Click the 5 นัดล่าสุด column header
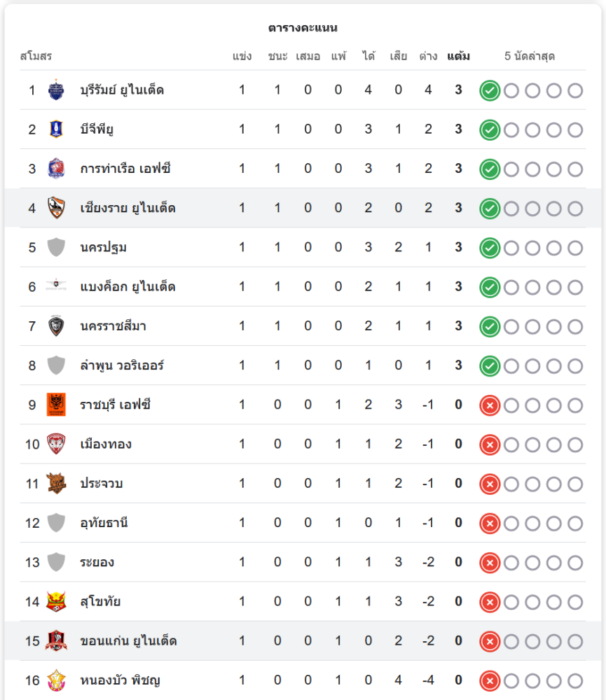This screenshot has width=606, height=700. (530, 56)
